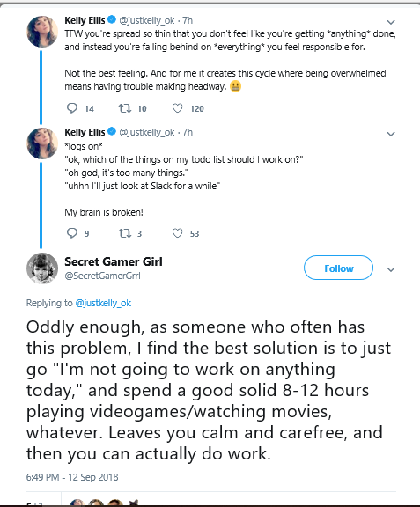Image resolution: width=420 pixels, height=507 pixels.
Task: Click the verified badge on first Kelly Ellis tweet
Action: tap(112, 19)
